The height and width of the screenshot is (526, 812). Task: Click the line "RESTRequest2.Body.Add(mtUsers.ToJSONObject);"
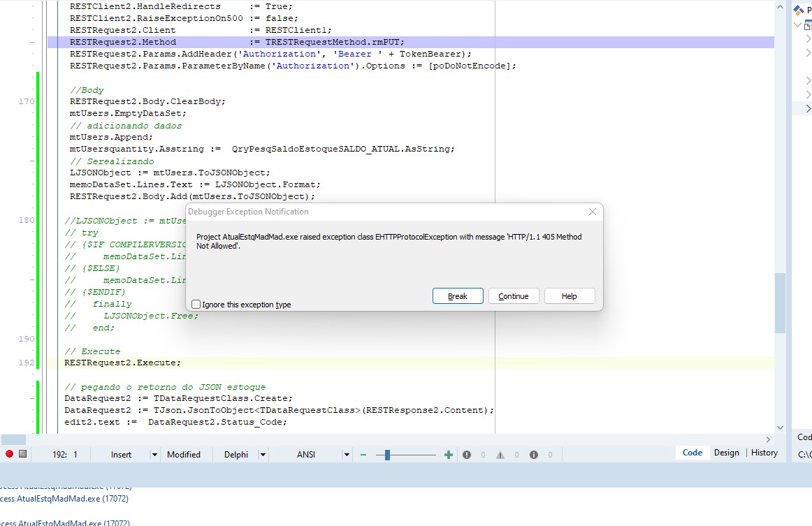192,197
